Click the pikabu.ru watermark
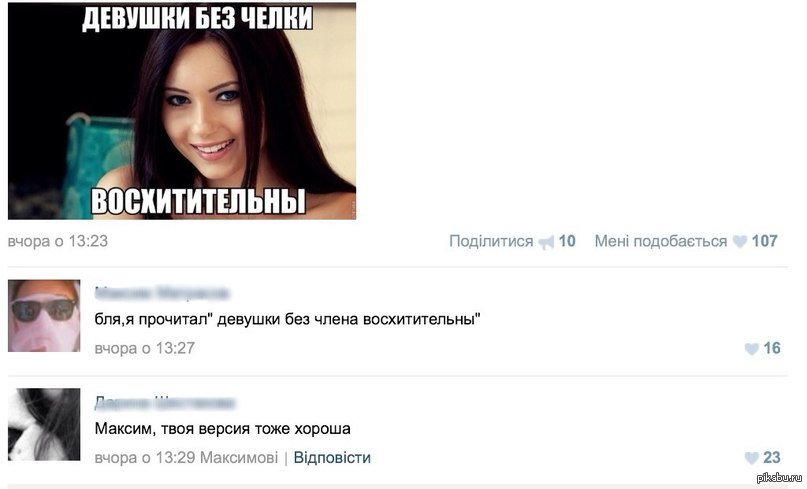 point(780,478)
